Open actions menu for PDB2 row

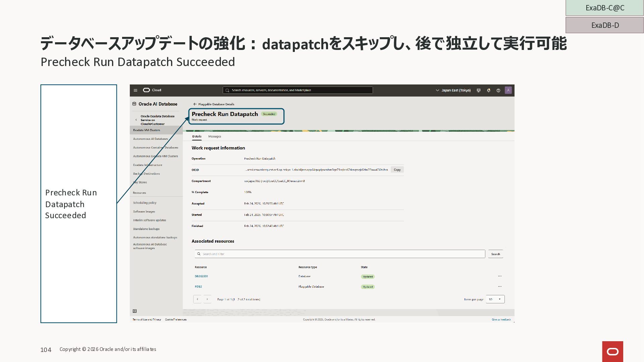point(500,287)
